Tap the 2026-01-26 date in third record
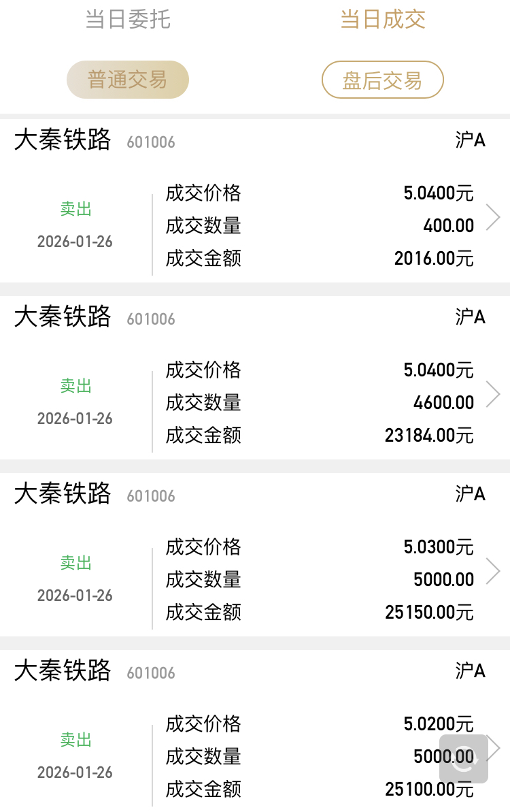510x812 pixels. (x=75, y=596)
